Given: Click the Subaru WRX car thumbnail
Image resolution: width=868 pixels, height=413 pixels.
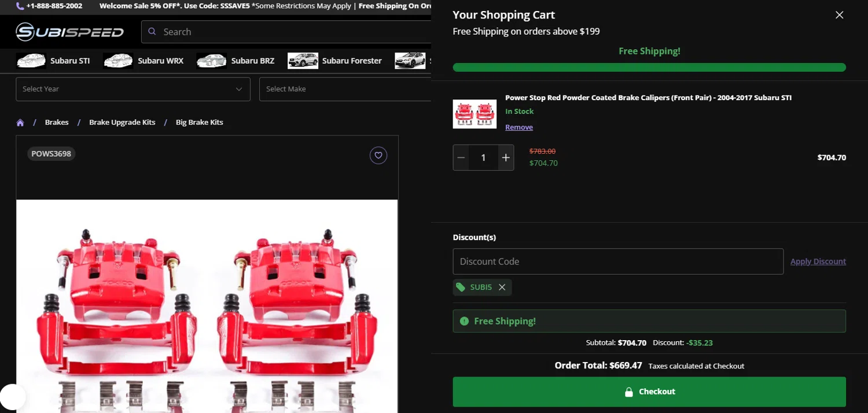Looking at the screenshot, I should click(x=118, y=60).
